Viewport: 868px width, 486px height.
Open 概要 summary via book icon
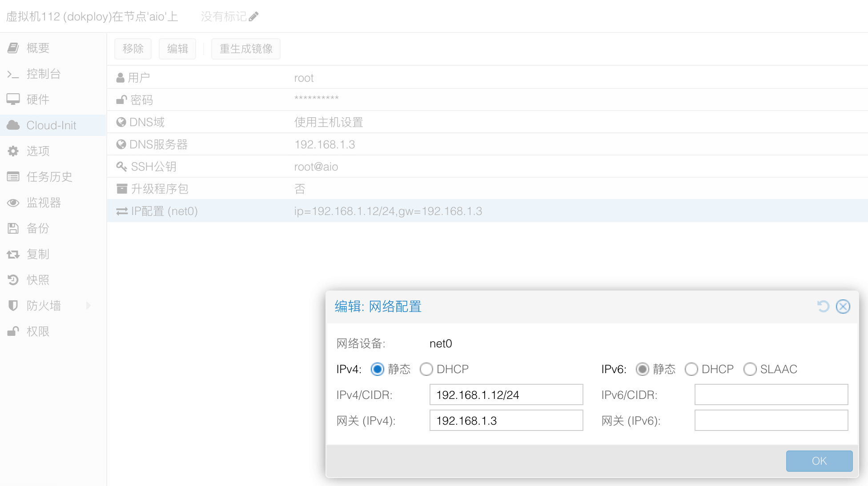(13, 48)
